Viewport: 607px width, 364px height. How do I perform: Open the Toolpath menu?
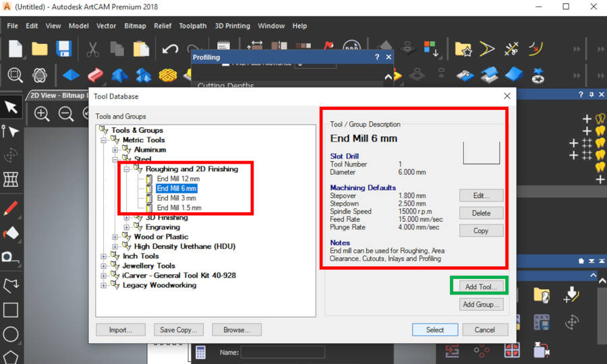[193, 26]
